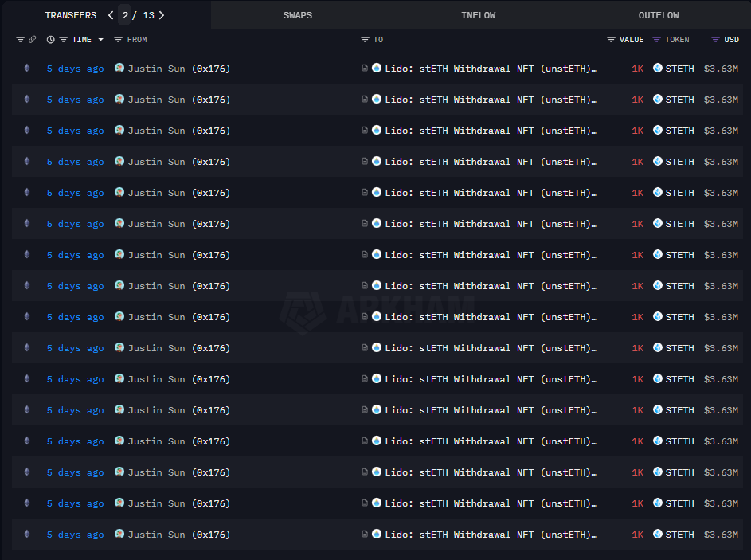
Task: Open first row's '5 days ago' transaction link
Action: [x=75, y=69]
